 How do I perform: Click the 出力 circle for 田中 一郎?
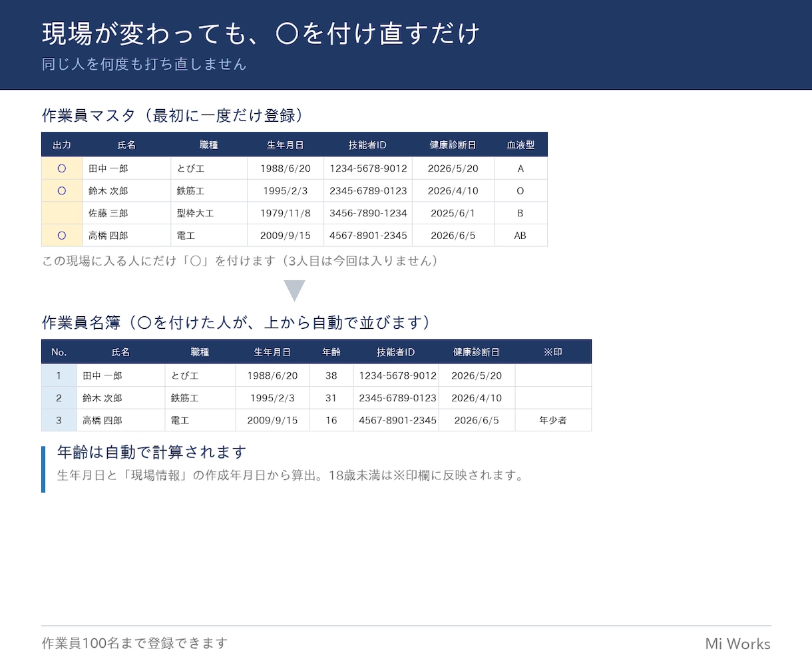click(62, 168)
